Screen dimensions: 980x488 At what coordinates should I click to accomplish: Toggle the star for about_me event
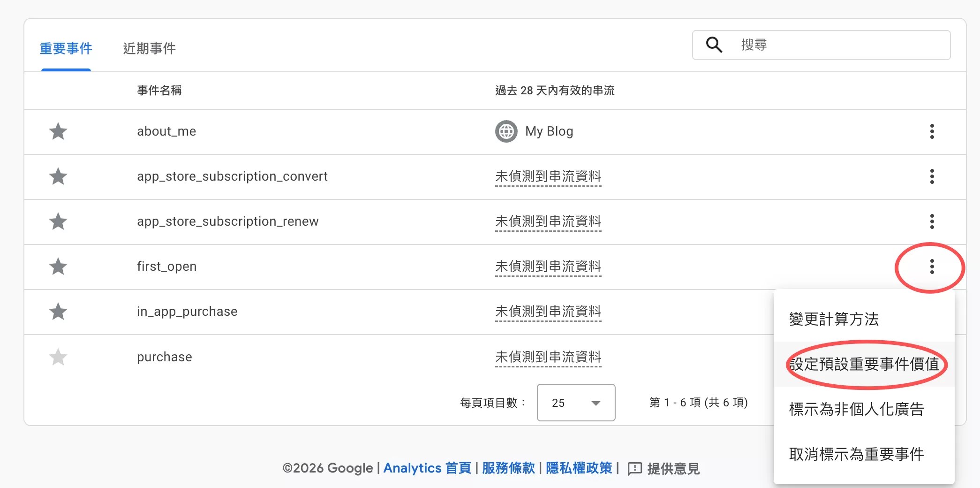pos(58,131)
